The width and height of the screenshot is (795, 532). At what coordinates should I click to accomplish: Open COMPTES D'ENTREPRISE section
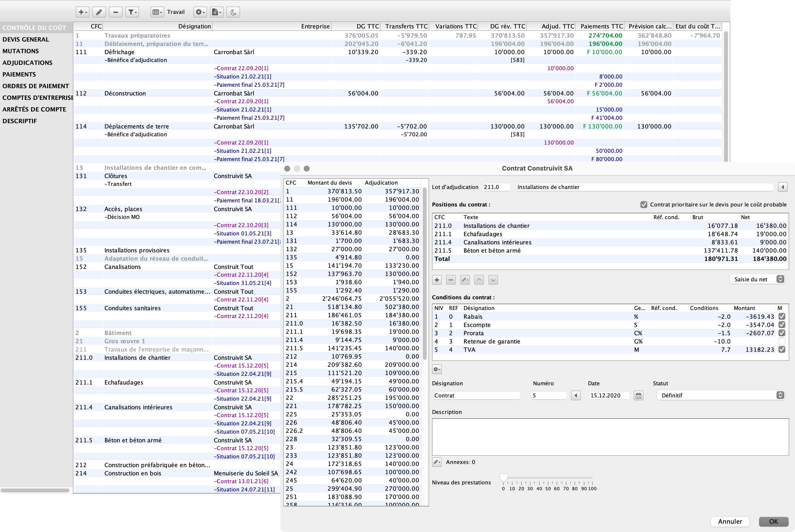click(36, 98)
